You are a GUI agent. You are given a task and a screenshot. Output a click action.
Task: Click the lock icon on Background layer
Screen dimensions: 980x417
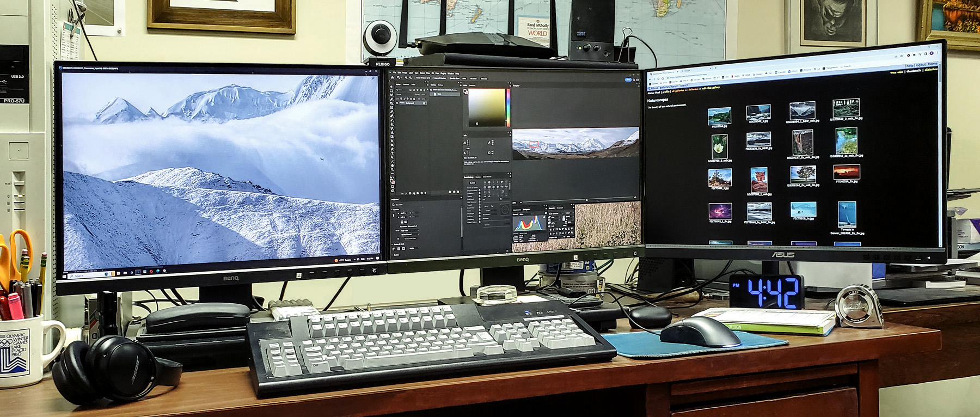pyautogui.click(x=424, y=103)
